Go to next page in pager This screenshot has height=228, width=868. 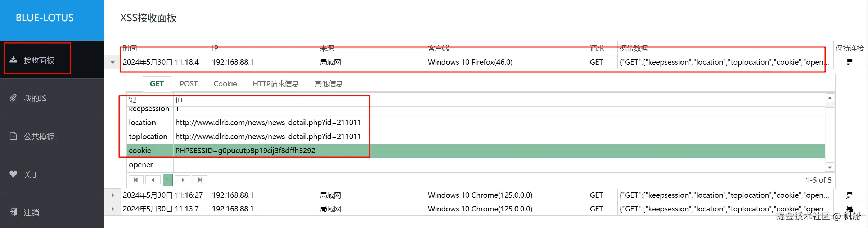(x=183, y=180)
